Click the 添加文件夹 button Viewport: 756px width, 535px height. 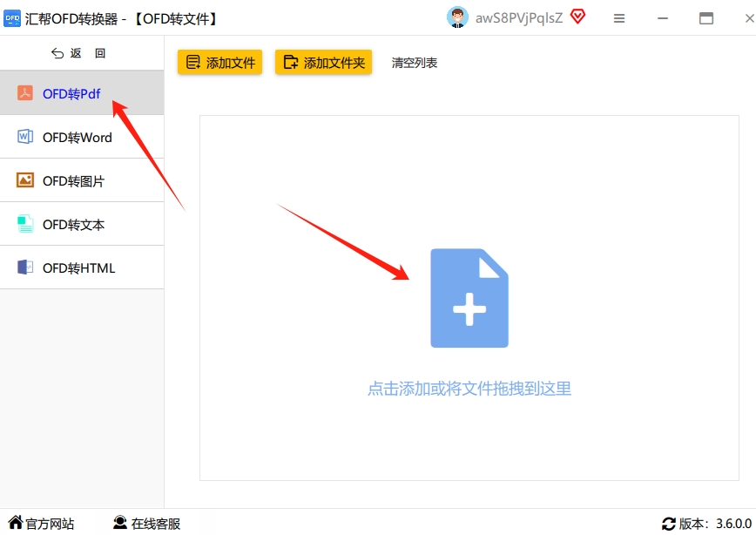[x=323, y=62]
